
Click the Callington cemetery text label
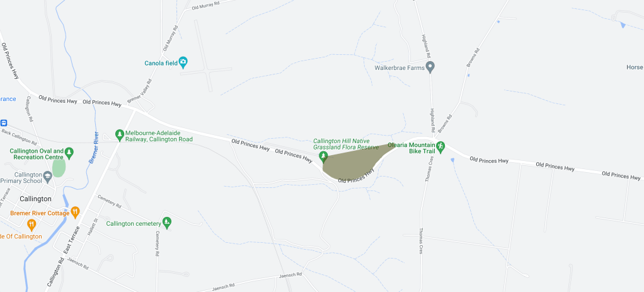(x=133, y=224)
